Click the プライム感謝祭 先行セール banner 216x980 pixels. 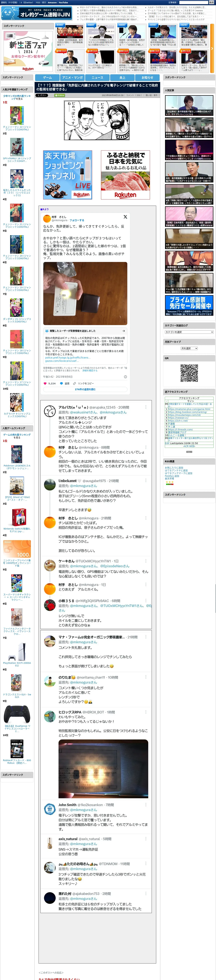pos(189,305)
